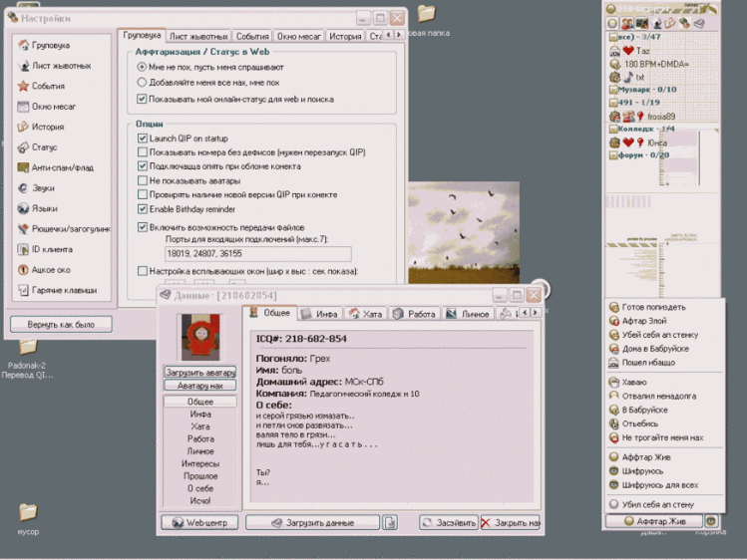Open Личное tab in Данные window

pyautogui.click(x=468, y=314)
